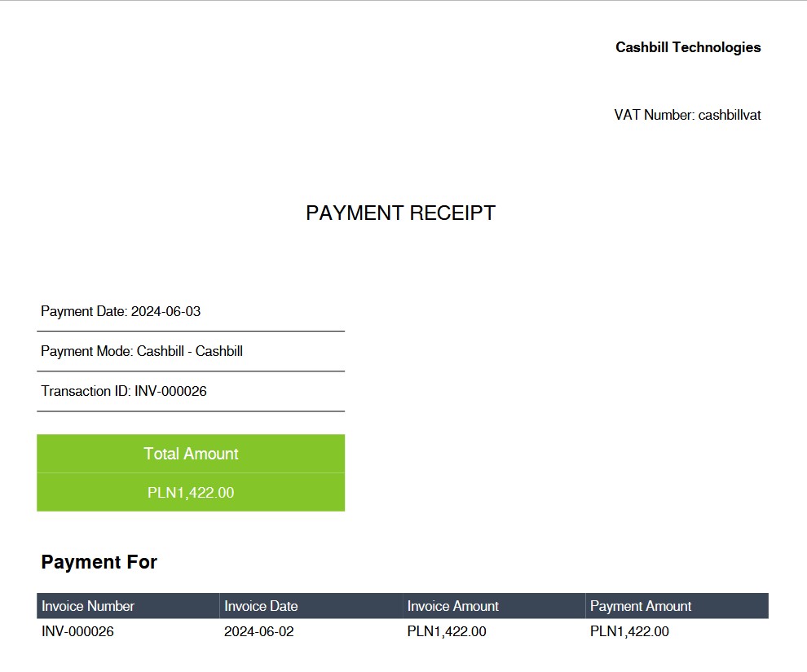Click the Payment For section heading
This screenshot has height=672, width=807.
pos(99,562)
